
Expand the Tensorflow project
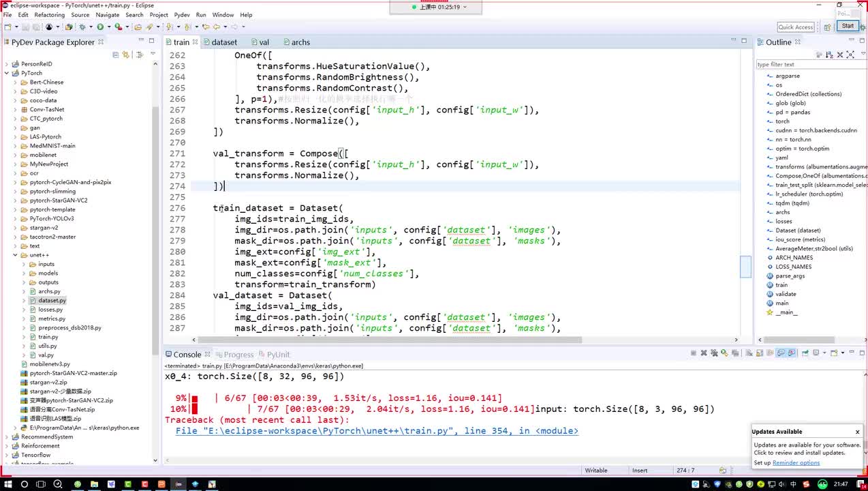(7, 455)
